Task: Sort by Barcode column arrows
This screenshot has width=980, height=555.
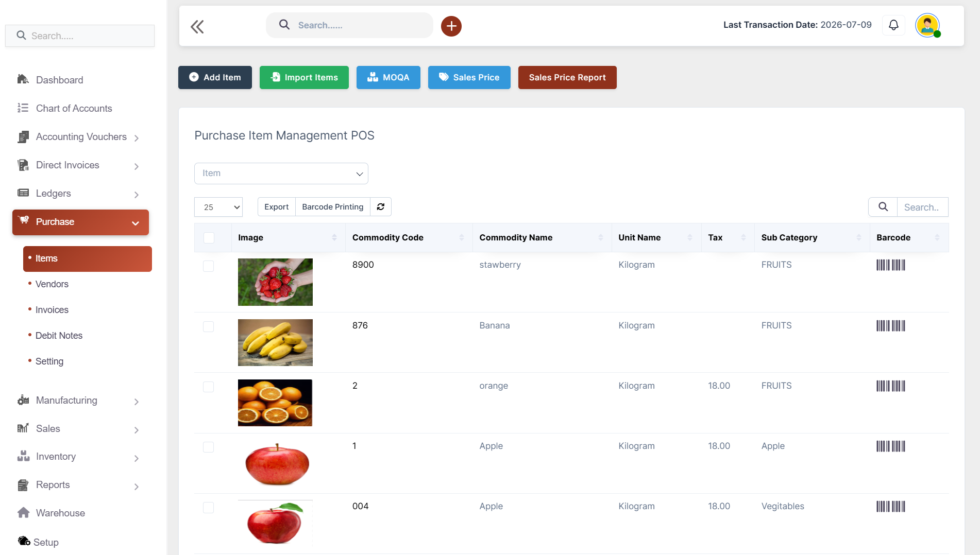Action: 937,237
